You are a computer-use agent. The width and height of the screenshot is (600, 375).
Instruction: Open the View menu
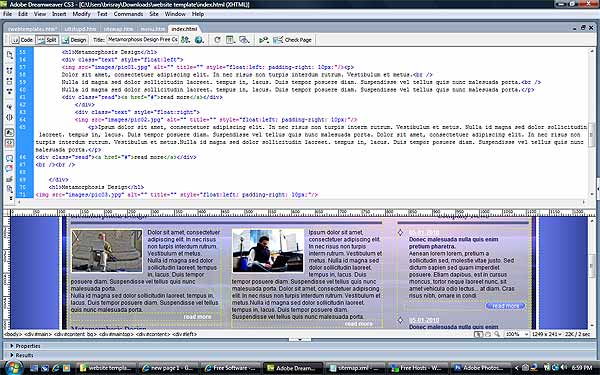[x=40, y=14]
